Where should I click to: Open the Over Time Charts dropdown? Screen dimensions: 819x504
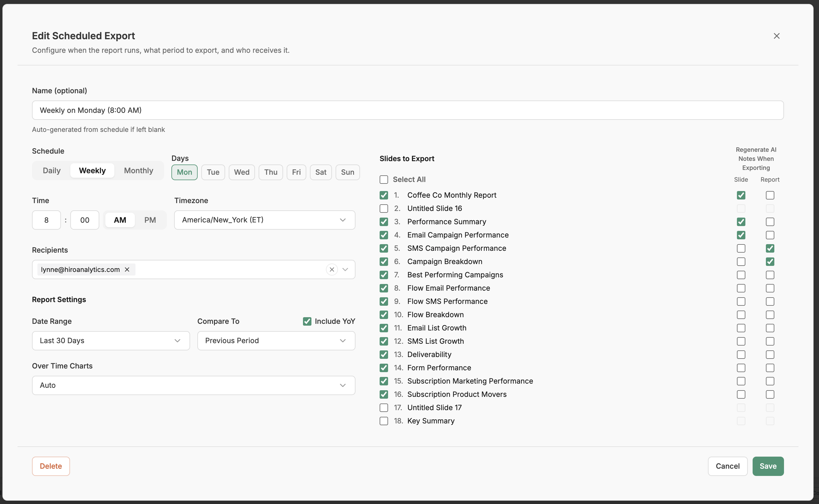pos(194,385)
